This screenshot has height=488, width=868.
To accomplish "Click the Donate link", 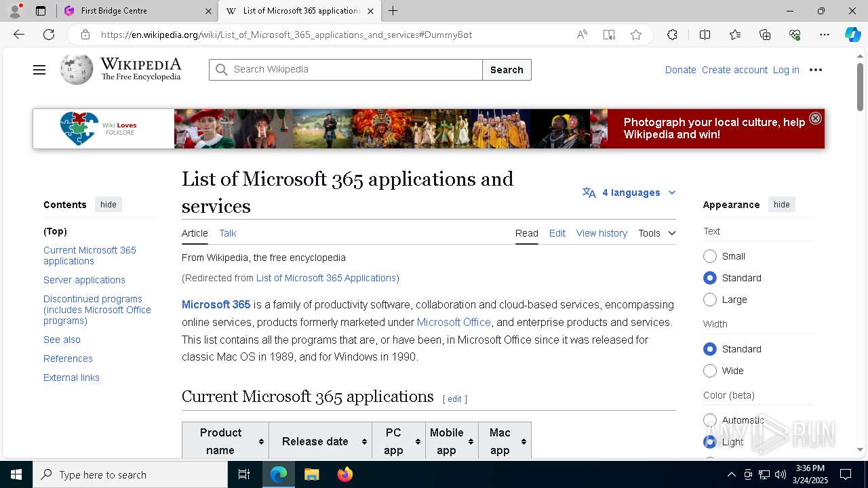I will tap(680, 70).
